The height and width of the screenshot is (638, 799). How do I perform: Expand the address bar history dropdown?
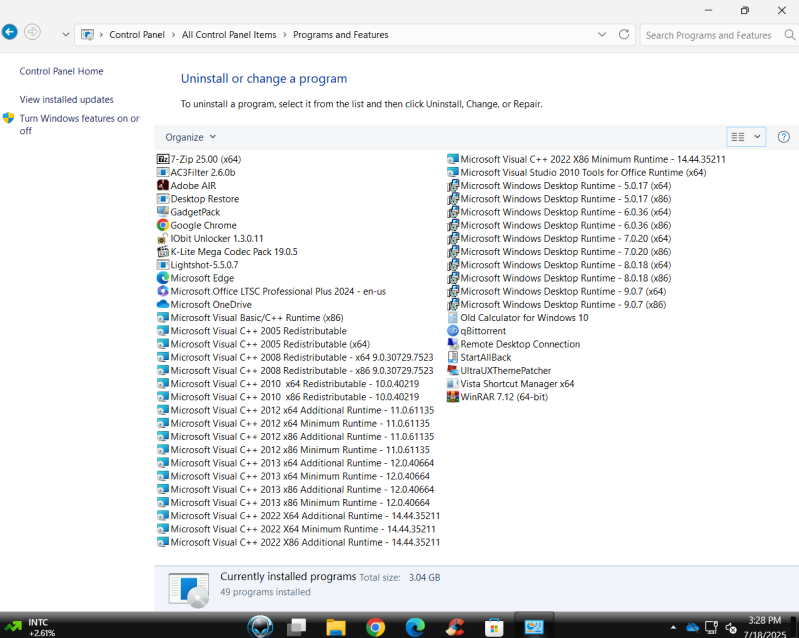(602, 35)
